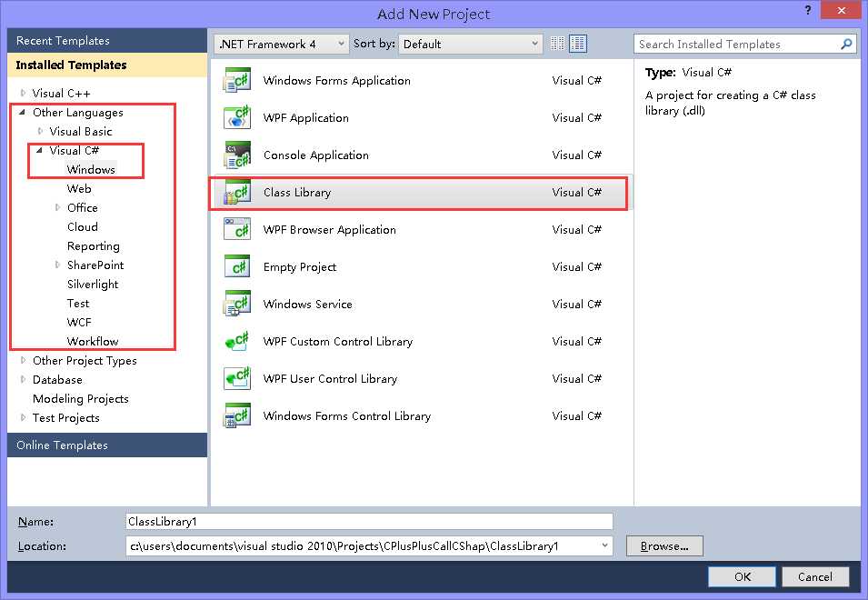Click the OK button

coord(742,576)
